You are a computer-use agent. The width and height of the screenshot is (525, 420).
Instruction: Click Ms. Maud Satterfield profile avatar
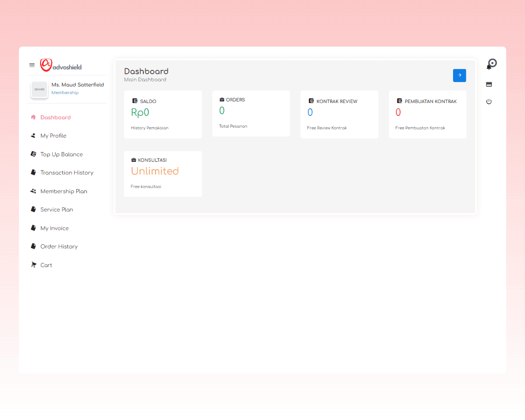pyautogui.click(x=39, y=89)
